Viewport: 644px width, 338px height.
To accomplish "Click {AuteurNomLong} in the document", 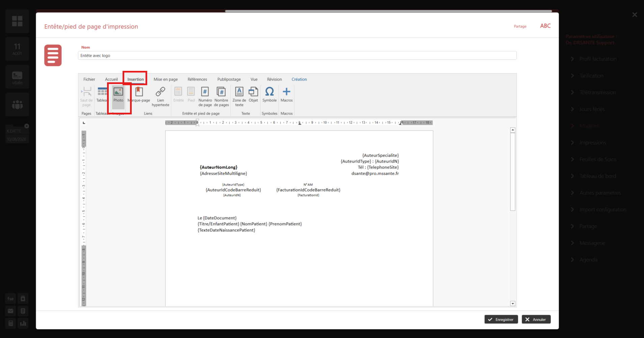I will click(218, 167).
